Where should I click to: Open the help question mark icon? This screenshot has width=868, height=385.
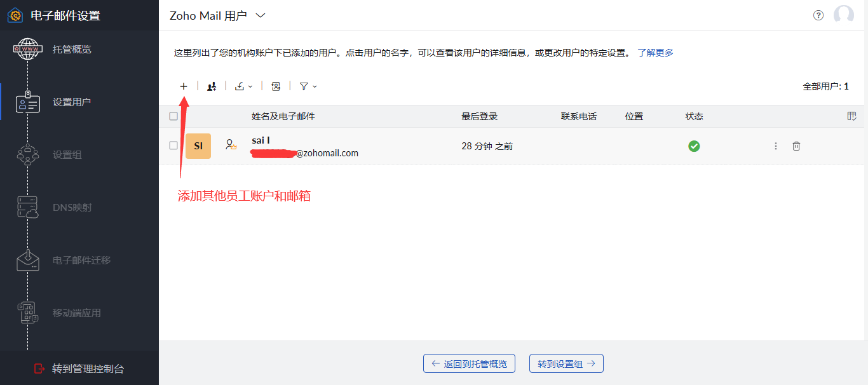(818, 15)
